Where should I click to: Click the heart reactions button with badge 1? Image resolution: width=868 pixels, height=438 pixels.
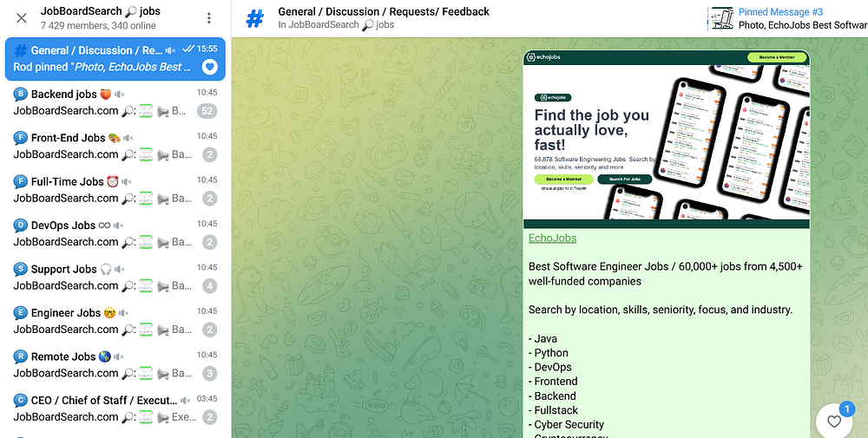834,422
